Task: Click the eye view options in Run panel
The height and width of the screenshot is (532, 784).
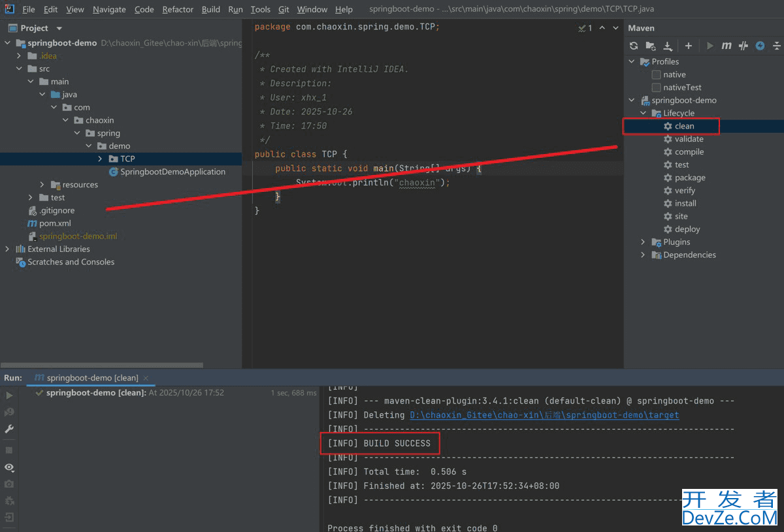Action: click(x=9, y=467)
